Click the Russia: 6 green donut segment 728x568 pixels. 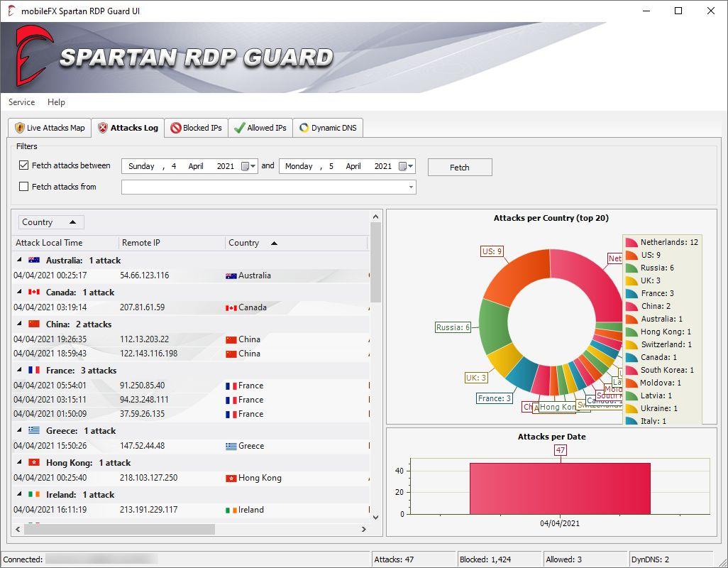click(494, 327)
